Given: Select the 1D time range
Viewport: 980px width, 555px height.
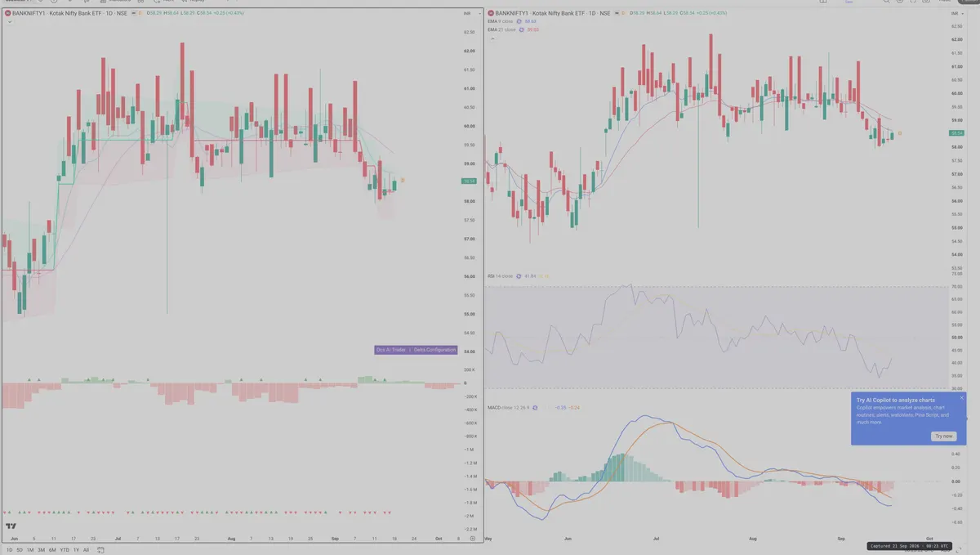Looking at the screenshot, I should pyautogui.click(x=10, y=550).
